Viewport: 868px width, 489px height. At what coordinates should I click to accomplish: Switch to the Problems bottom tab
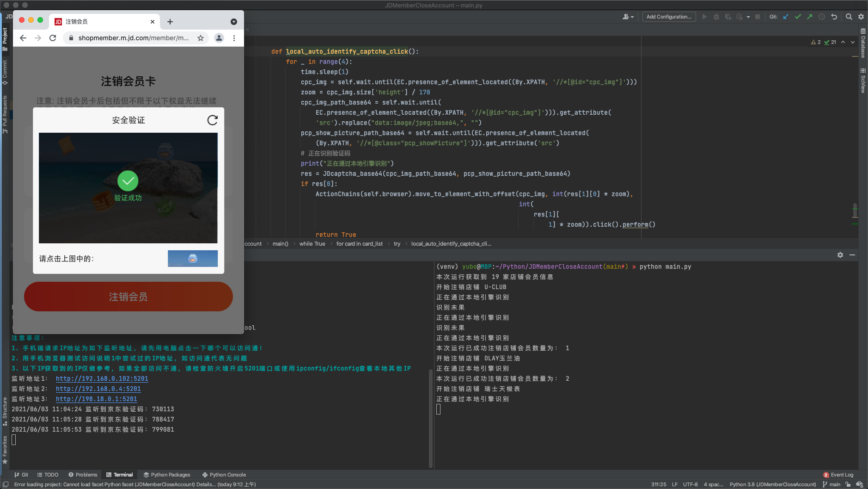click(83, 475)
